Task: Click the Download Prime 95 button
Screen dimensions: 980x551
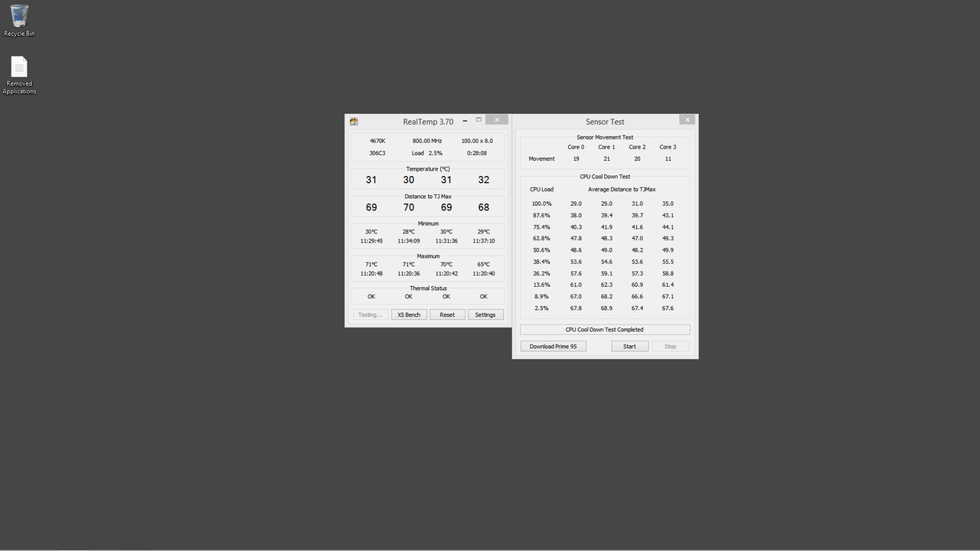Action: pyautogui.click(x=554, y=347)
